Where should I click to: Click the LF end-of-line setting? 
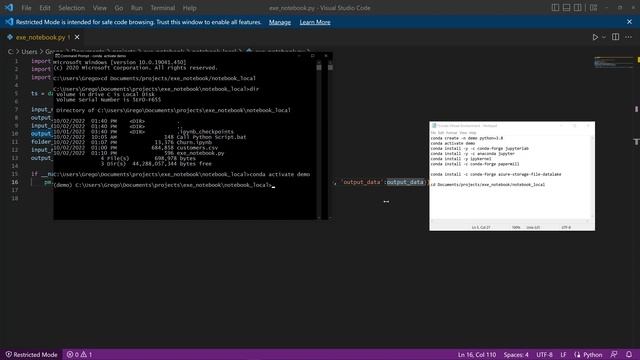click(x=563, y=355)
